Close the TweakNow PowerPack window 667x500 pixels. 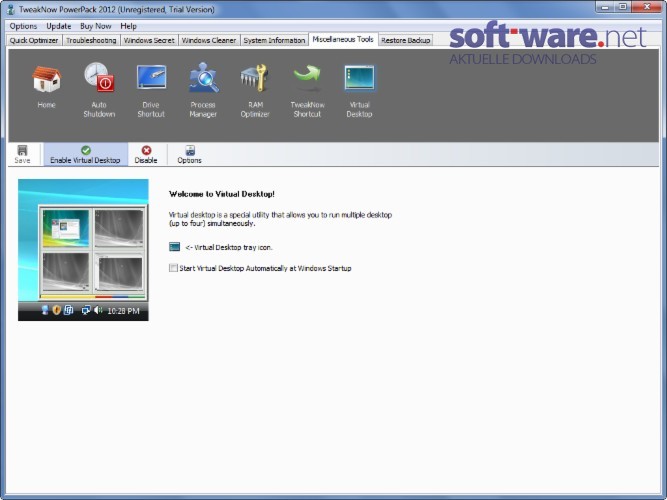(x=647, y=7)
